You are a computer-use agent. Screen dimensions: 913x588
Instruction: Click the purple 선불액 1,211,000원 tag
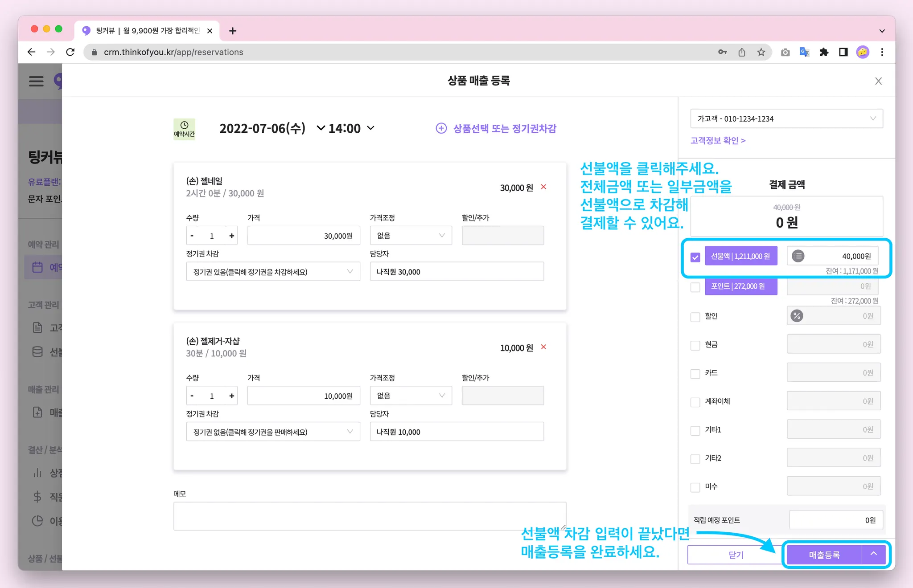[x=740, y=256]
